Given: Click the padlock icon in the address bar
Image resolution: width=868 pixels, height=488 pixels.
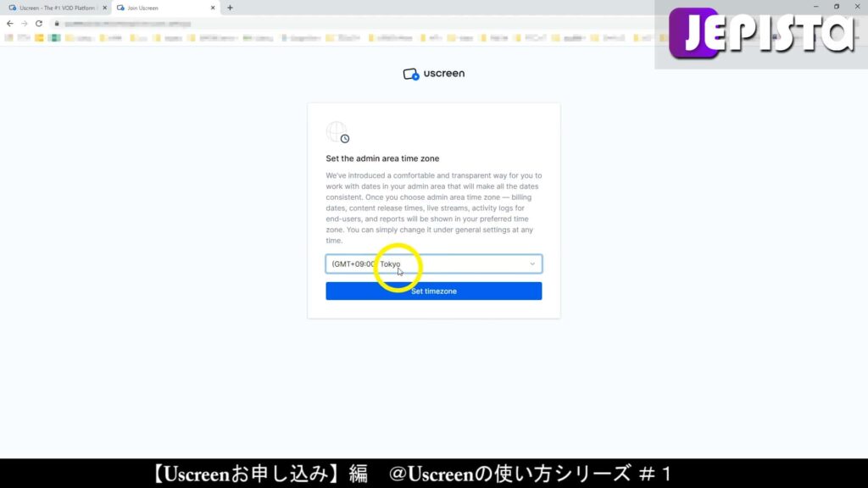Looking at the screenshot, I should point(56,24).
